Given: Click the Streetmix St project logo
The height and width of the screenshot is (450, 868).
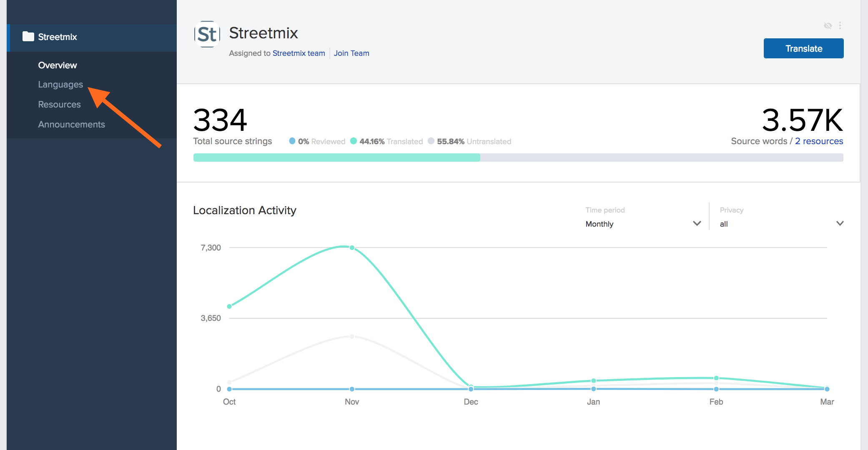Looking at the screenshot, I should (207, 34).
